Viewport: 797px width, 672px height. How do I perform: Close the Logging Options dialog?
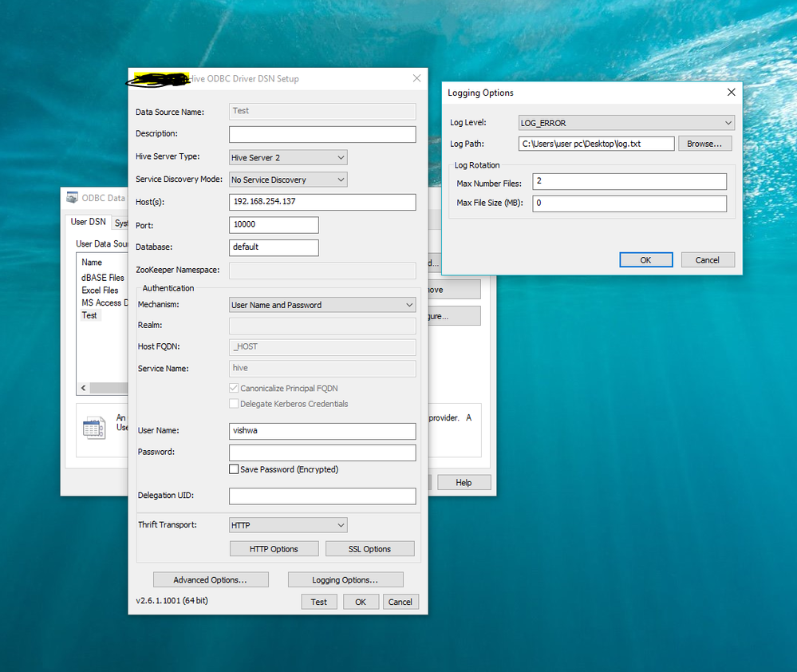tap(731, 93)
